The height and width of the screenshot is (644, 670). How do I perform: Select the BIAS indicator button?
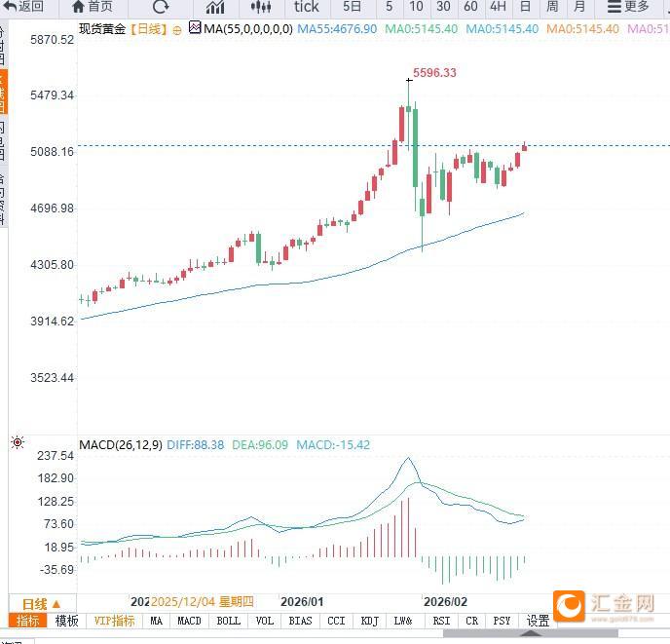pyautogui.click(x=300, y=621)
